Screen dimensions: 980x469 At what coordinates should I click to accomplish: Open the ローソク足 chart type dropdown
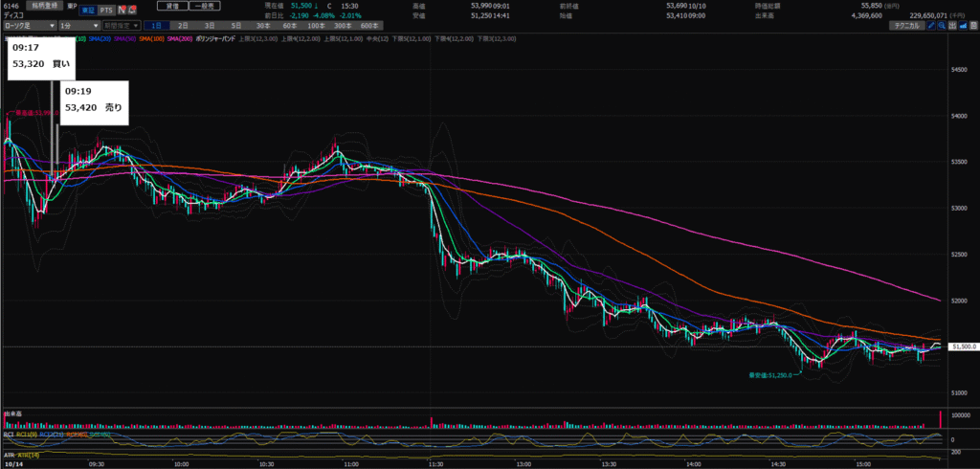pyautogui.click(x=27, y=25)
